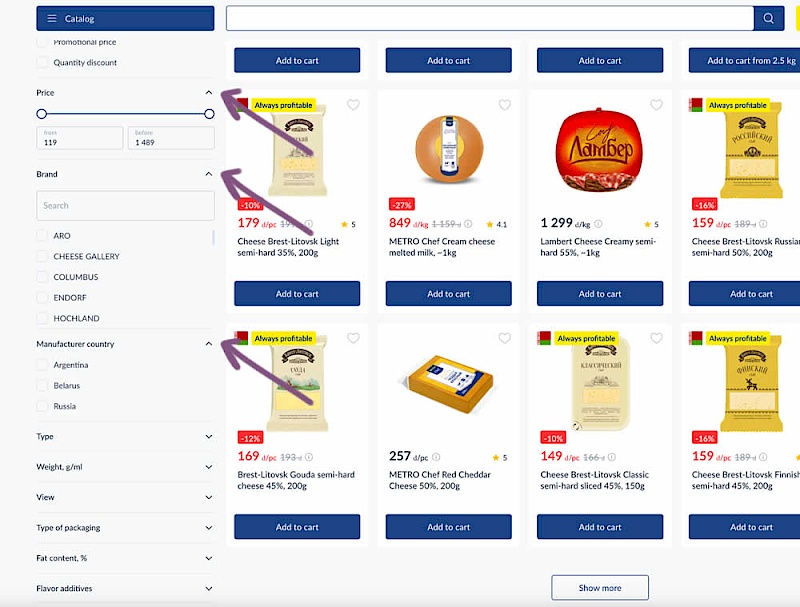This screenshot has height=607, width=800.
Task: Add Lambert Cheese Creamy to cart
Action: point(600,294)
